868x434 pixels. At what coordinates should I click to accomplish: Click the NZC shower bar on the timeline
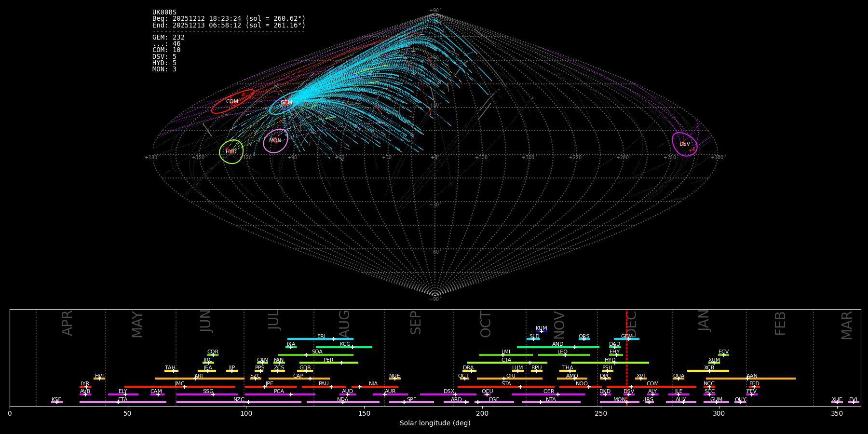click(x=239, y=402)
